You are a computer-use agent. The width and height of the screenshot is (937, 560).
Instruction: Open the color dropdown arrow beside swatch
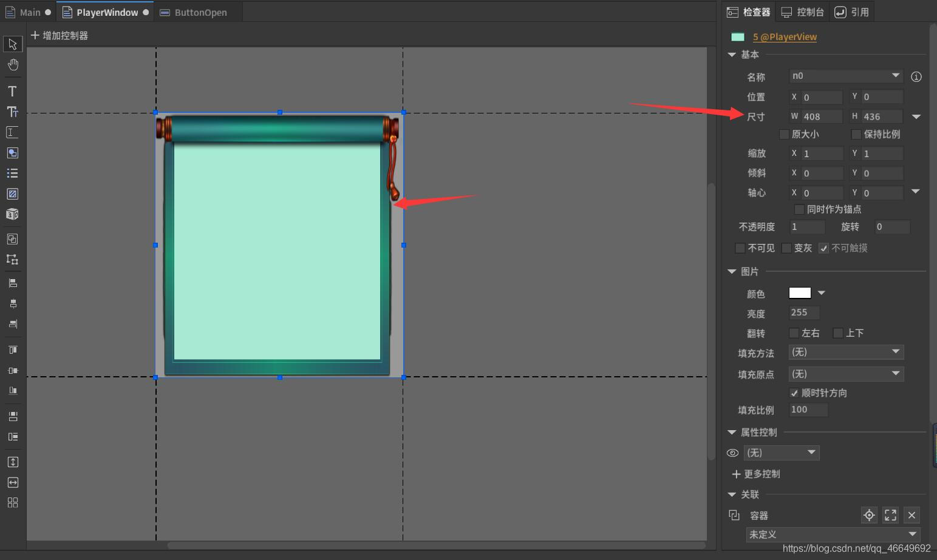pyautogui.click(x=822, y=293)
